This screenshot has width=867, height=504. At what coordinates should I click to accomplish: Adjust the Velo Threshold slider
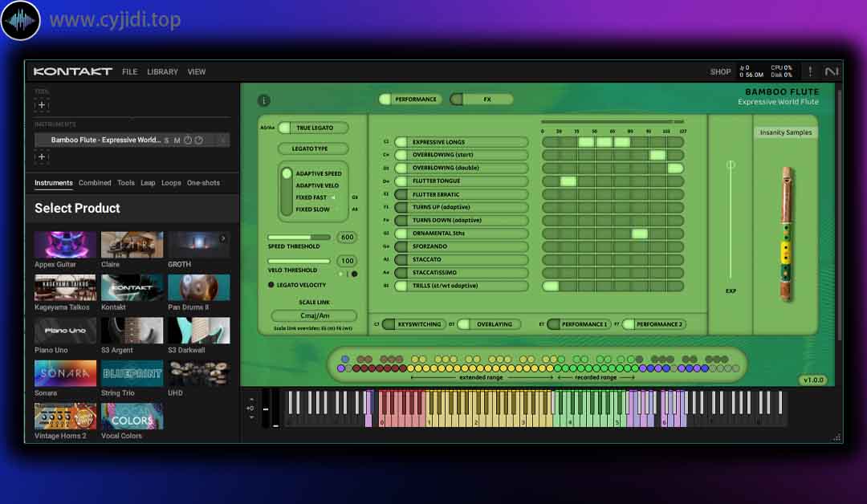point(299,262)
